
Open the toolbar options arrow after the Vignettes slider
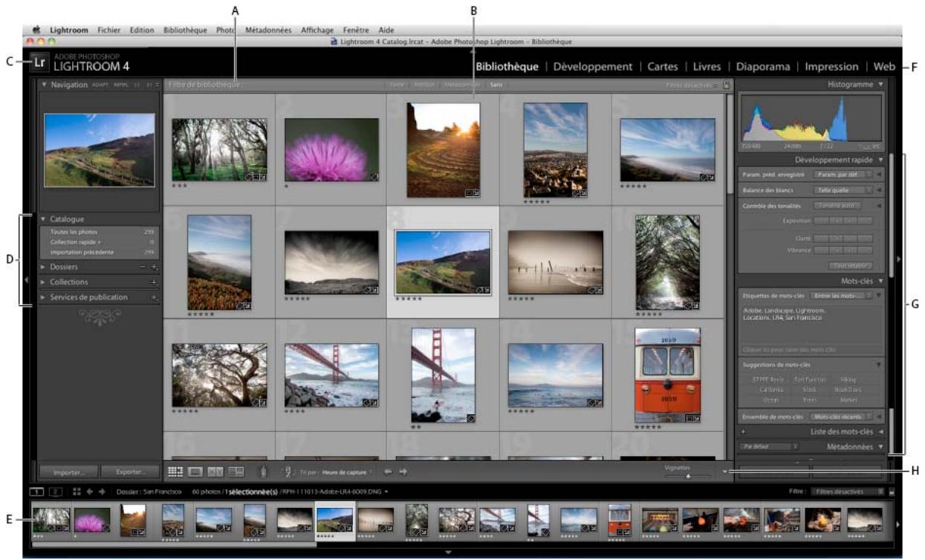pos(724,472)
